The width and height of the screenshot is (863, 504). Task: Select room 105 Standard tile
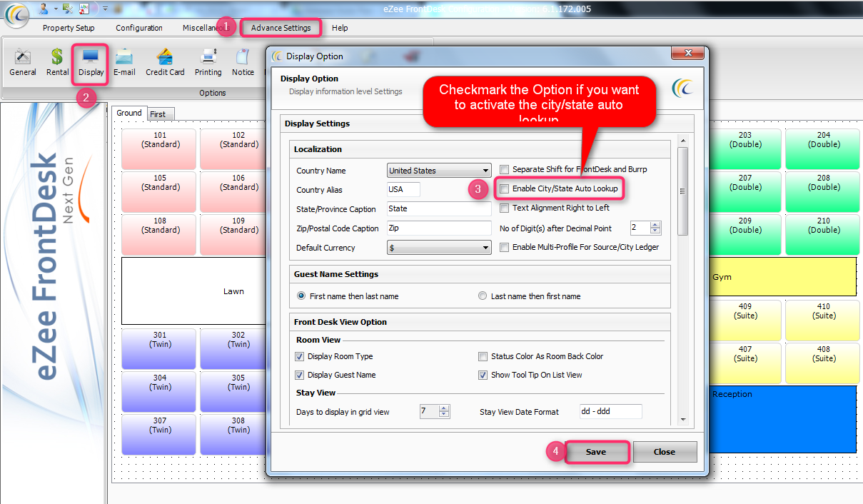coord(159,191)
